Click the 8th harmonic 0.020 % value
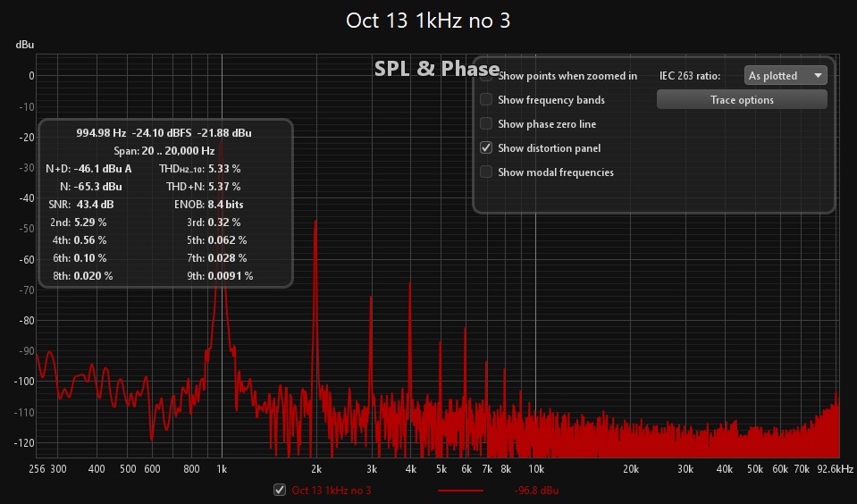This screenshot has width=857, height=504. tap(94, 276)
